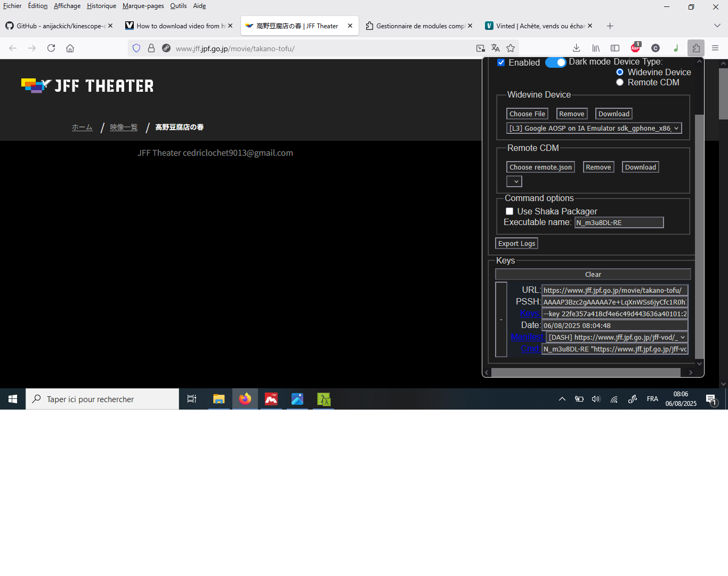Collapse the key entry with the minus button
Screen dimensions: 728x576
click(x=501, y=319)
